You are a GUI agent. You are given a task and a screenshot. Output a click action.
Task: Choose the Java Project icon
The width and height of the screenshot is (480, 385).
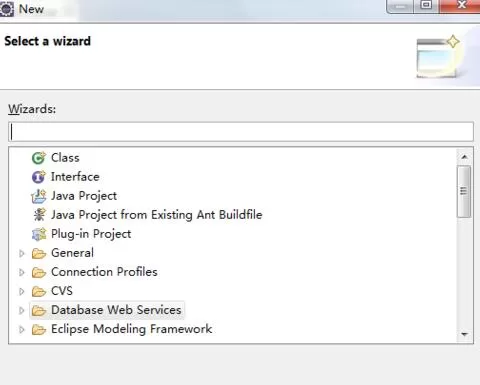(39, 196)
